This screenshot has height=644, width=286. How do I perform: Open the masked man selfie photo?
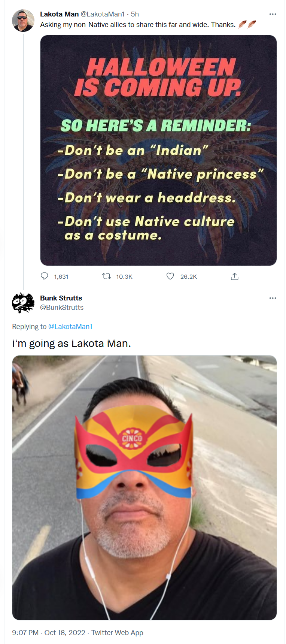(144, 487)
